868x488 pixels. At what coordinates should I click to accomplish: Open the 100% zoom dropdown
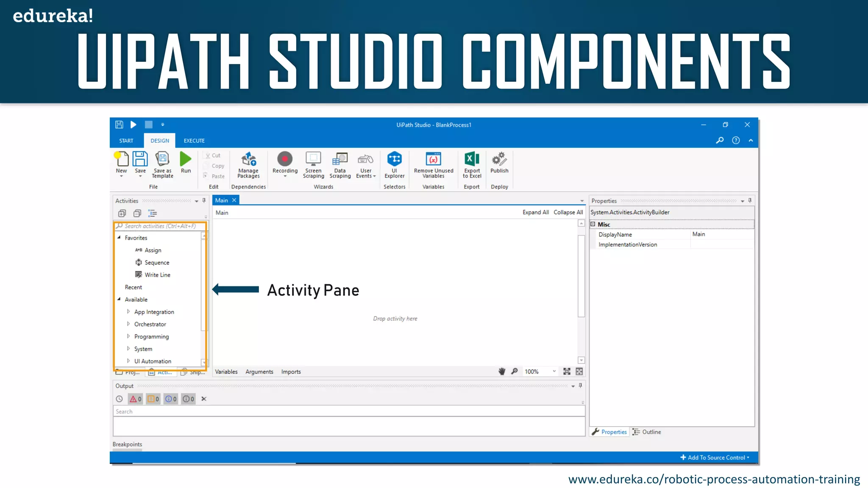coord(554,372)
